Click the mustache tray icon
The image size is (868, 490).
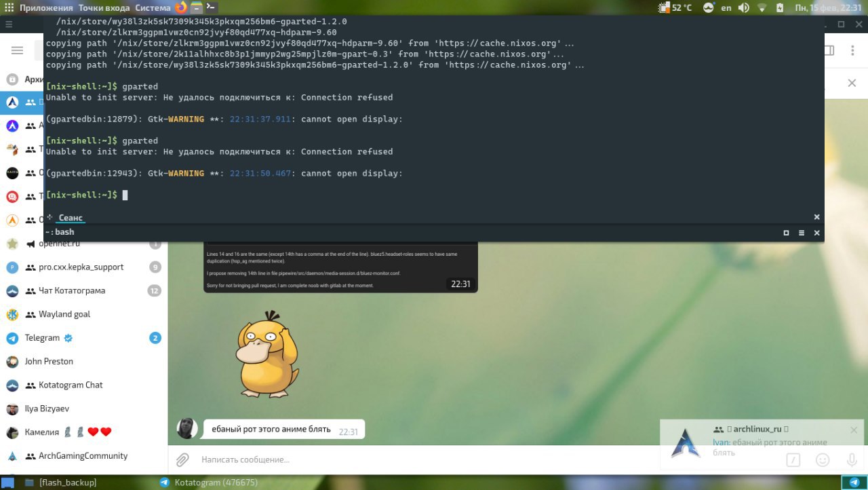tap(709, 7)
